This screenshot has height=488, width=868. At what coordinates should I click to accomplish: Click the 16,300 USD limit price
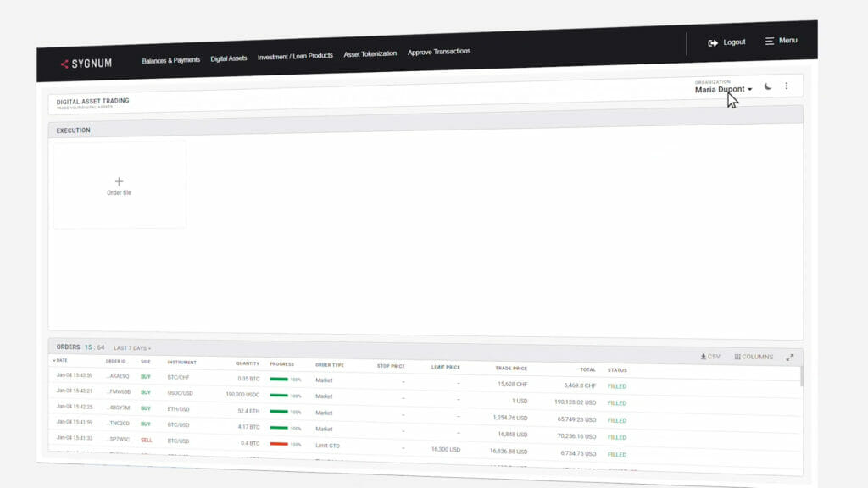(446, 449)
